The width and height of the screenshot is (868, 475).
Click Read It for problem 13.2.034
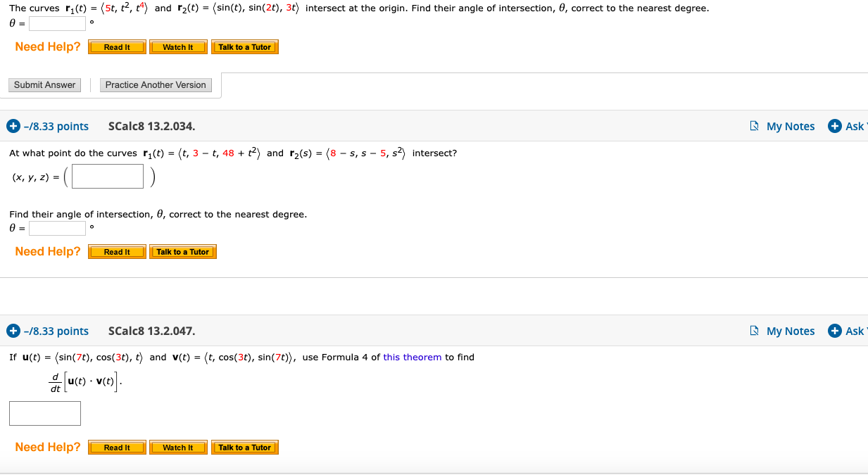point(116,251)
